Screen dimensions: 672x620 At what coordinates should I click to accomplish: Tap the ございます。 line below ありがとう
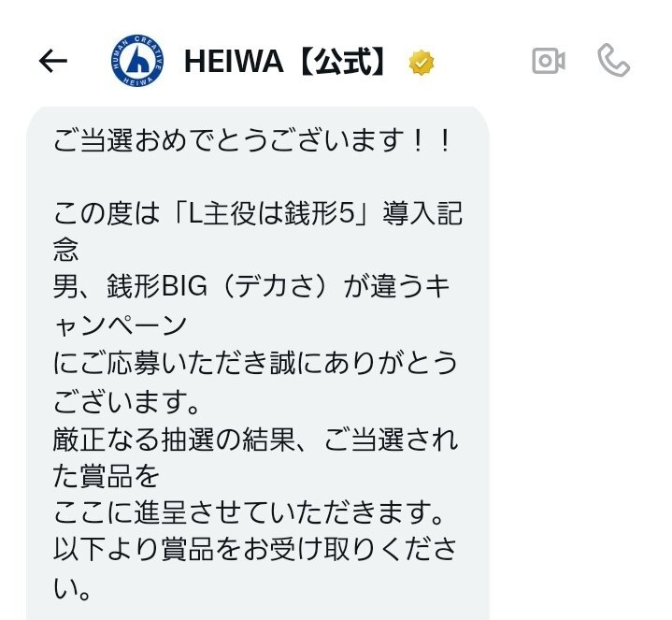(x=126, y=401)
